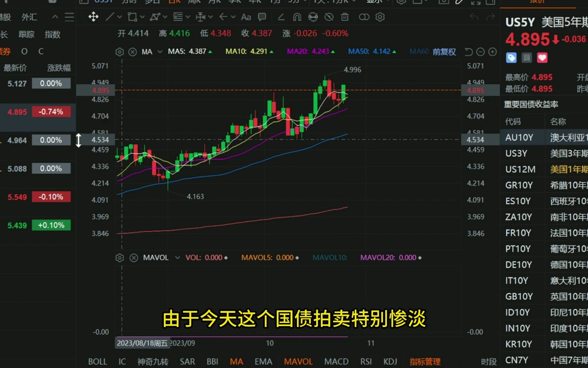Open the MA indicator dropdown
Viewport: 588px width, 368px height.
pos(160,52)
